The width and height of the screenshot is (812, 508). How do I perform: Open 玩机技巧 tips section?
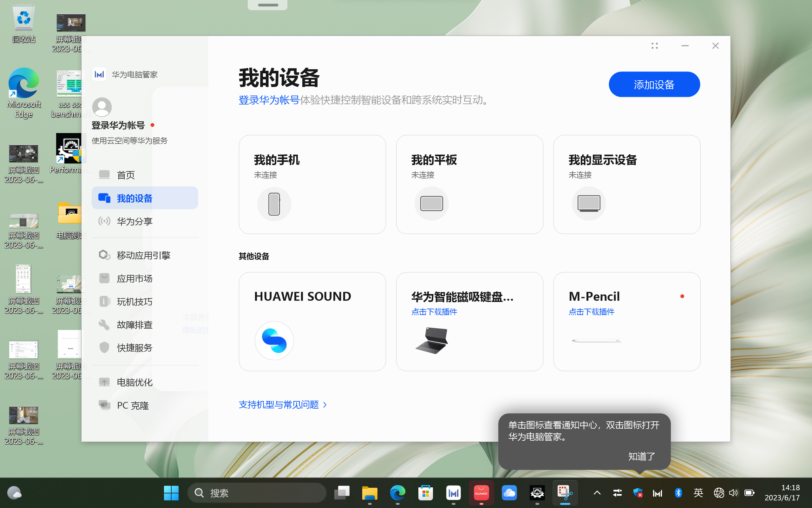pyautogui.click(x=145, y=301)
